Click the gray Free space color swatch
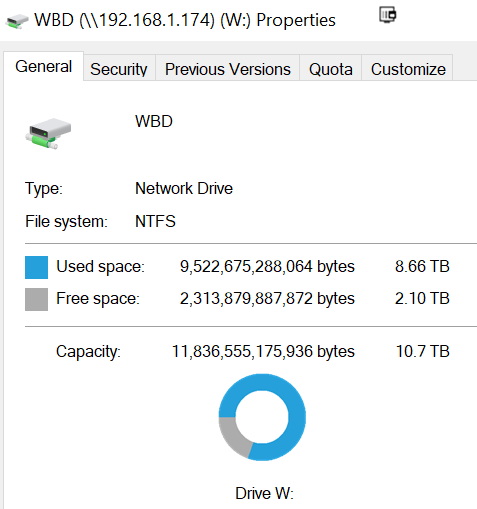The height and width of the screenshot is (509, 477). click(36, 299)
